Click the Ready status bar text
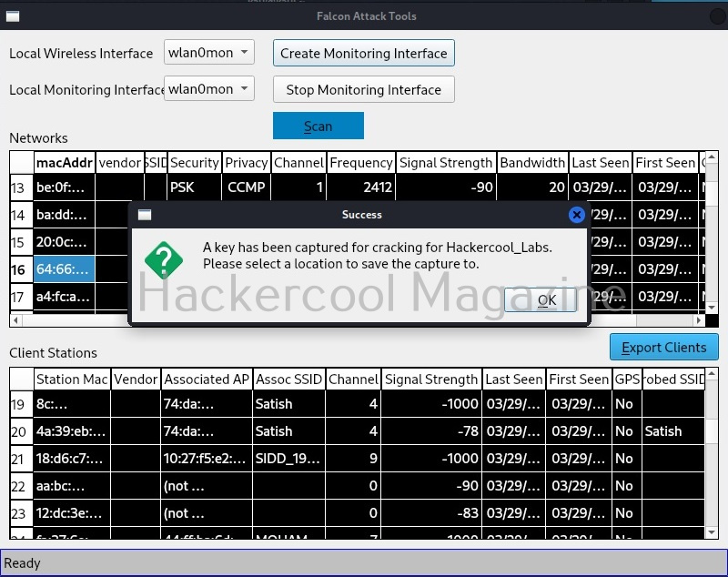This screenshot has width=728, height=577. tap(22, 563)
